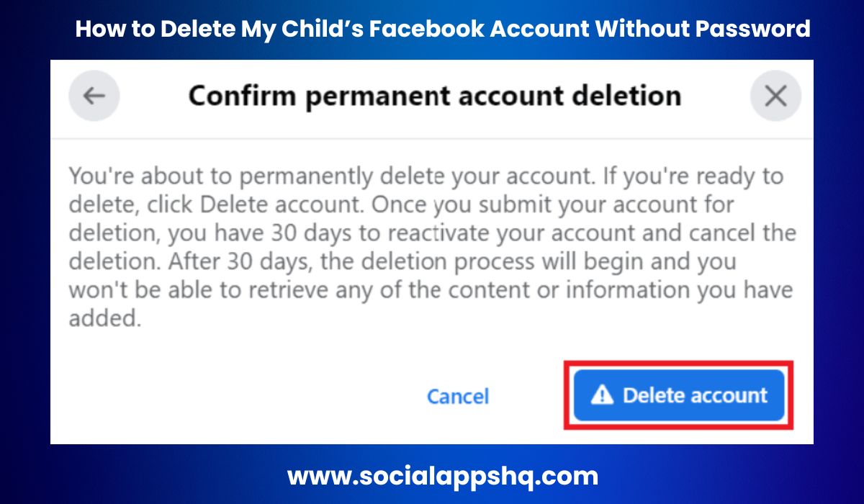Screen dimensions: 864x504
Task: Click the Cancel text in blue
Action: coord(458,395)
